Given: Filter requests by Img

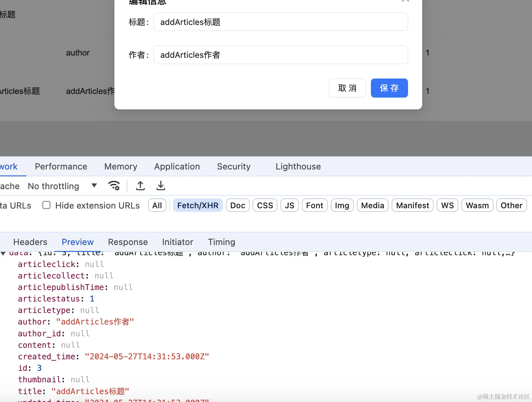Looking at the screenshot, I should point(342,205).
